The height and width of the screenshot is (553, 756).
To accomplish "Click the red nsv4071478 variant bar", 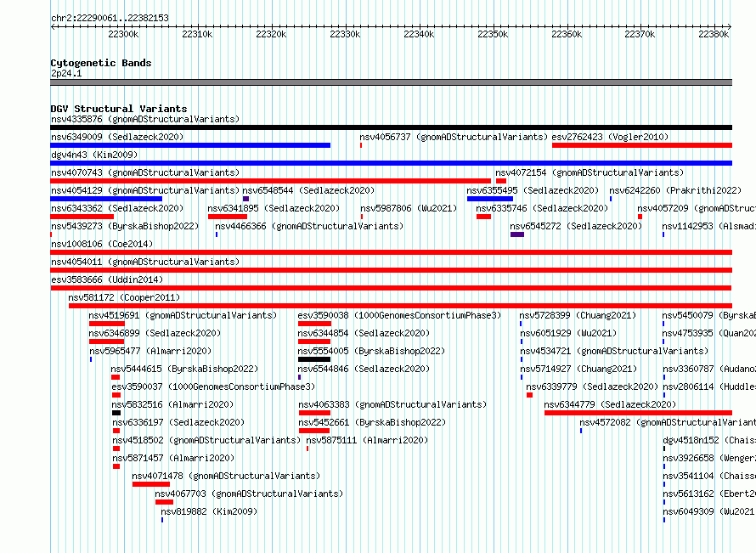I will 151,484.
